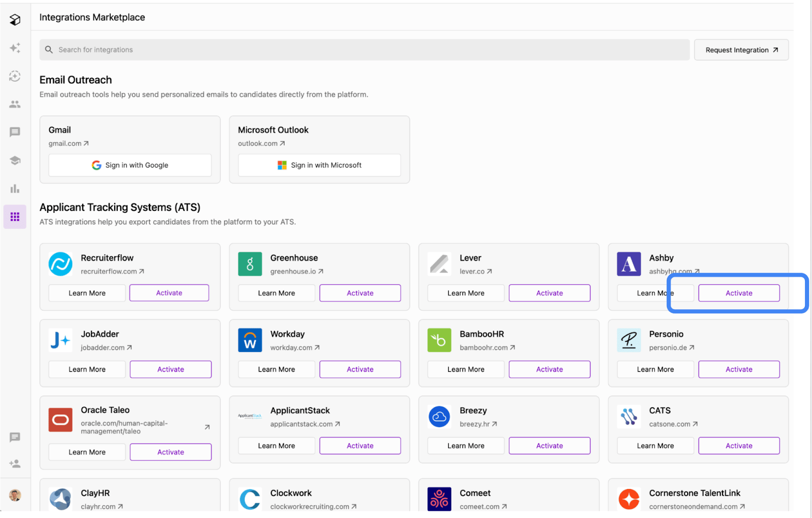Screen dimensions: 812x518
Task: Activate the Breezy integration
Action: point(550,446)
